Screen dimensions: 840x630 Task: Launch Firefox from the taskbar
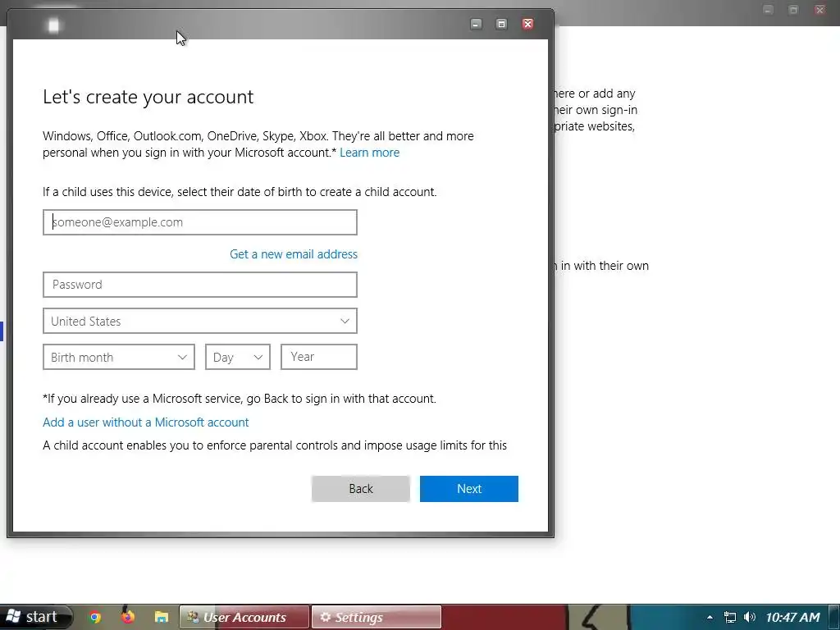127,617
